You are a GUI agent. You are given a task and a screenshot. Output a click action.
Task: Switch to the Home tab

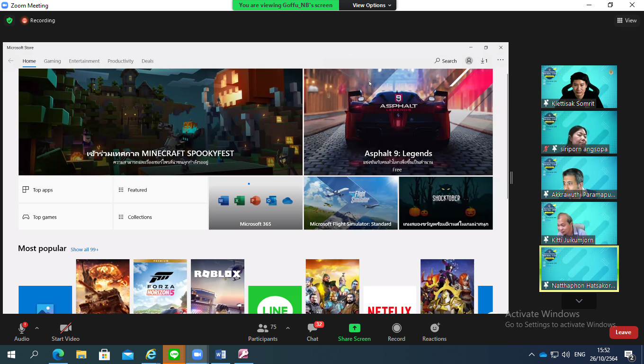pyautogui.click(x=29, y=61)
